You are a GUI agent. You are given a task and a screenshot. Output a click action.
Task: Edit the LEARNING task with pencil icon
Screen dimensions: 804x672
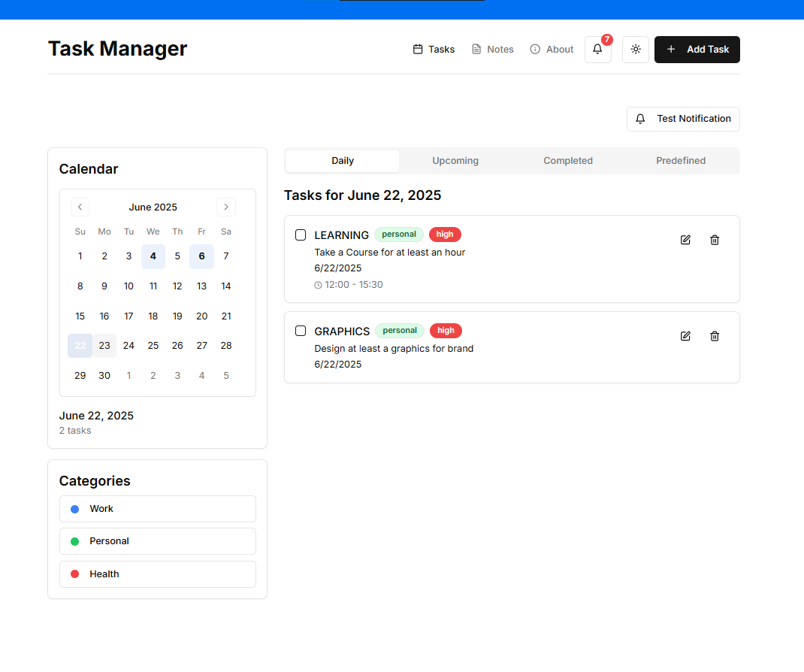(685, 240)
